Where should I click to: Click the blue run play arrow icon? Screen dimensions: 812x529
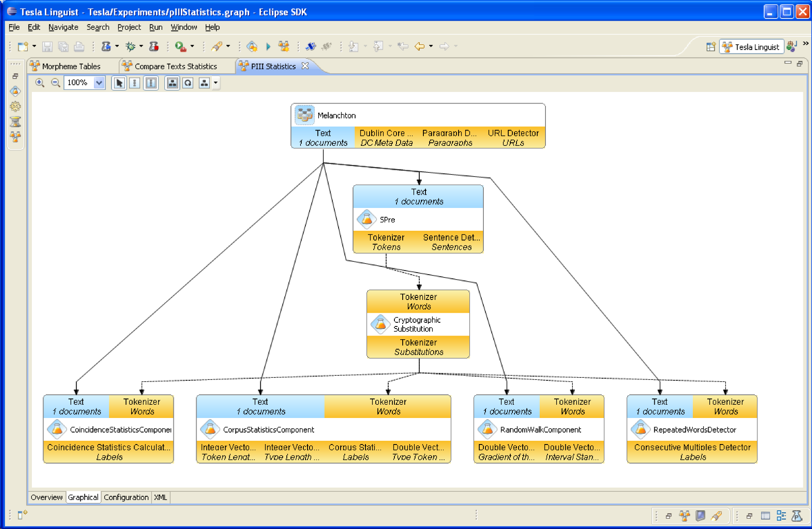[268, 46]
